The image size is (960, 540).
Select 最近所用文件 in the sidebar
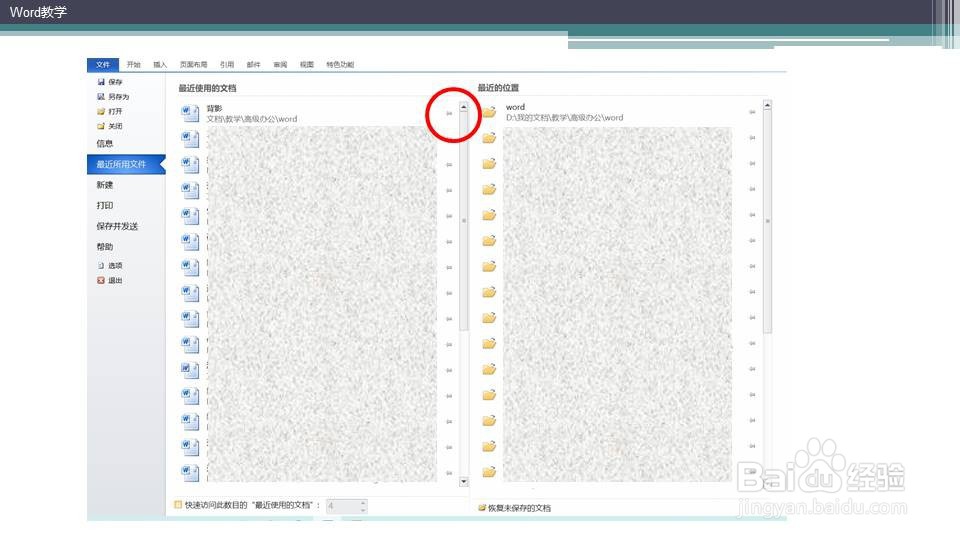click(x=126, y=164)
